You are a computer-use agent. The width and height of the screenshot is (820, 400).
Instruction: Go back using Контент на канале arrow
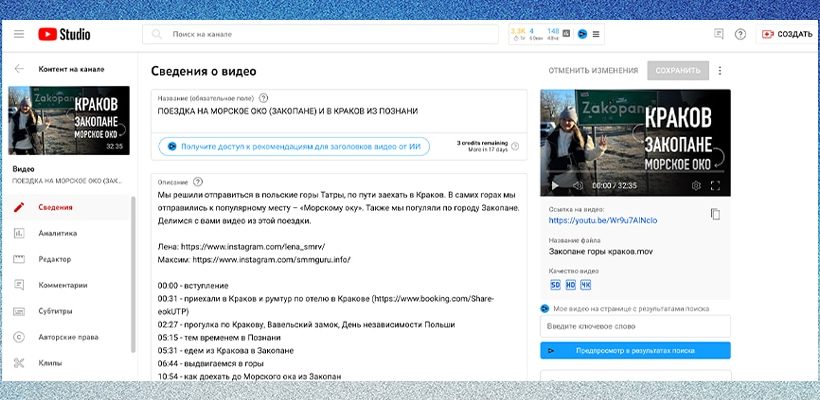pos(19,70)
